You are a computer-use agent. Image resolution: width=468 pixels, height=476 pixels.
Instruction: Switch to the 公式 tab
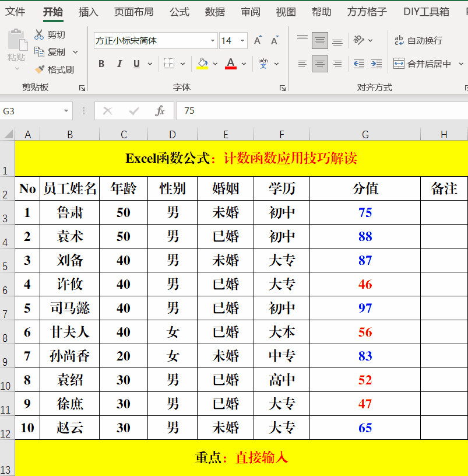click(x=180, y=12)
